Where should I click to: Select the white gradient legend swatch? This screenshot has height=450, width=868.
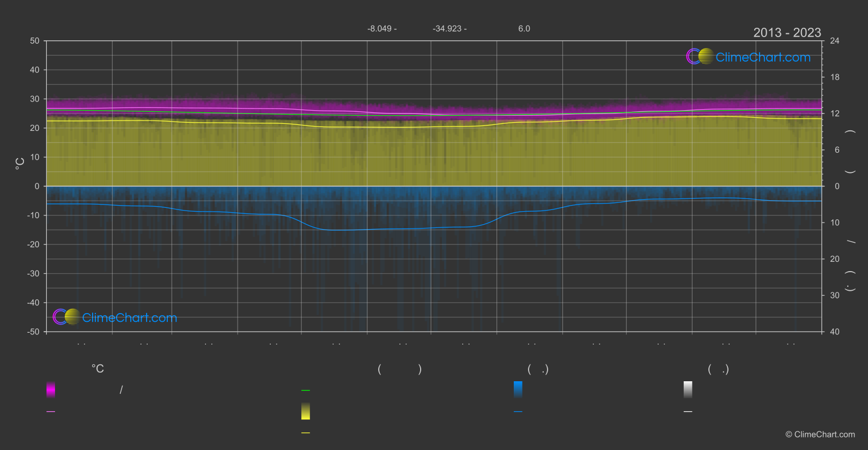point(688,389)
